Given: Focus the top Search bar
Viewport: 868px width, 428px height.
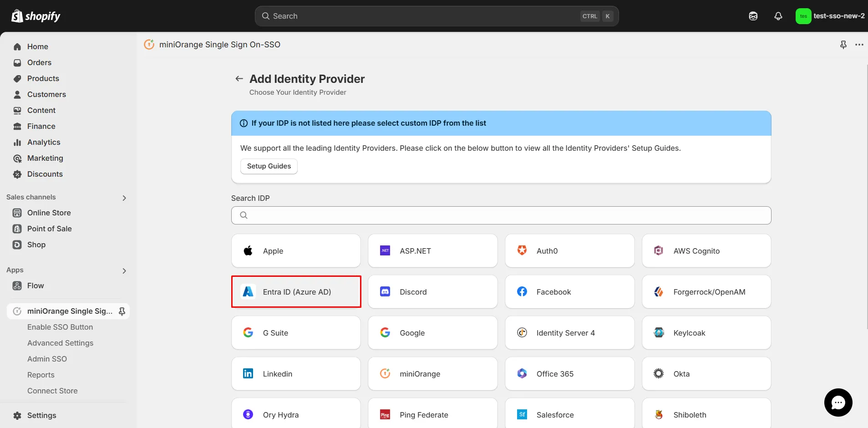Looking at the screenshot, I should [x=437, y=16].
